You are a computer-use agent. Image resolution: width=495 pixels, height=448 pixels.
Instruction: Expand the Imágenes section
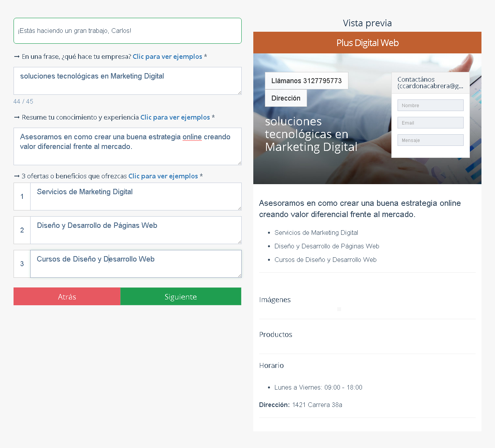[x=275, y=299]
